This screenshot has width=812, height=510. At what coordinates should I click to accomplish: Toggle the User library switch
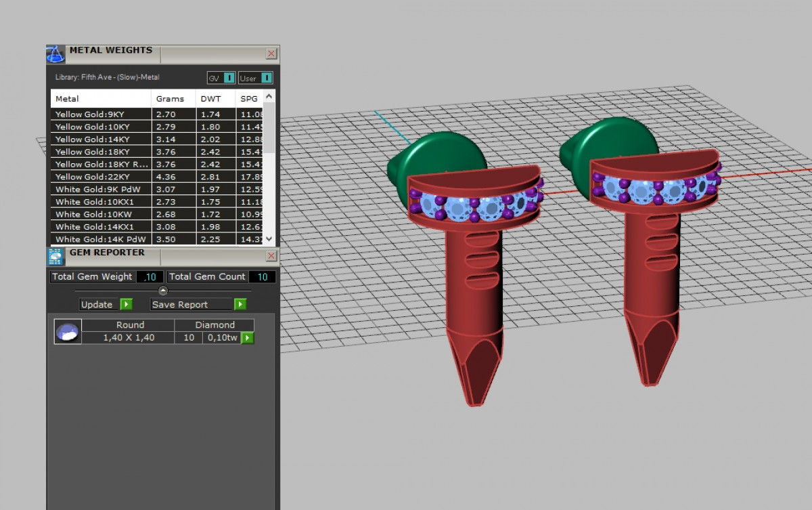pos(267,78)
